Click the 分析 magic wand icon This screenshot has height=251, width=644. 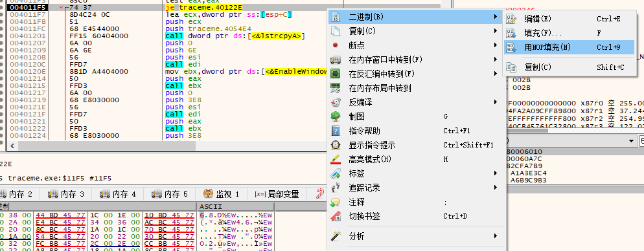click(335, 236)
